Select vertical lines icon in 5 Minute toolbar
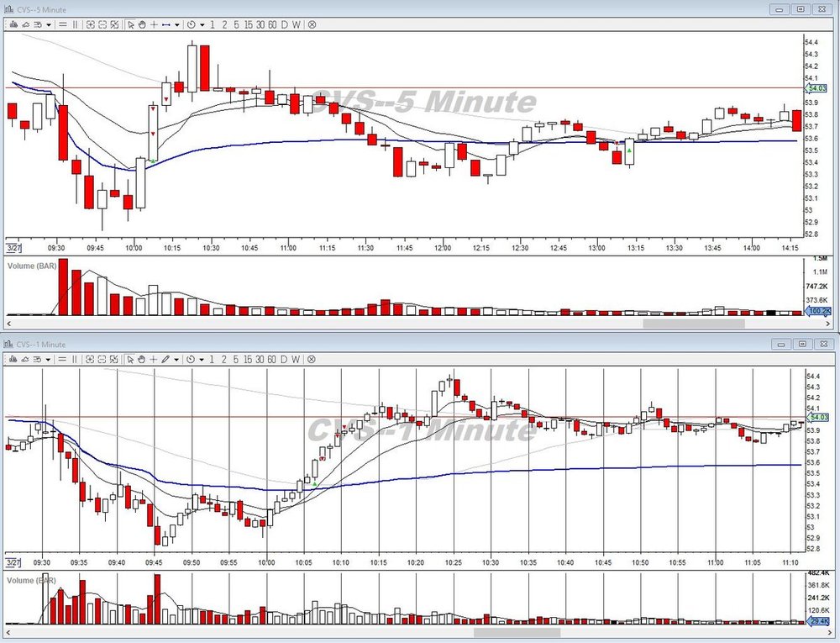This screenshot has width=840, height=643. coord(75,24)
